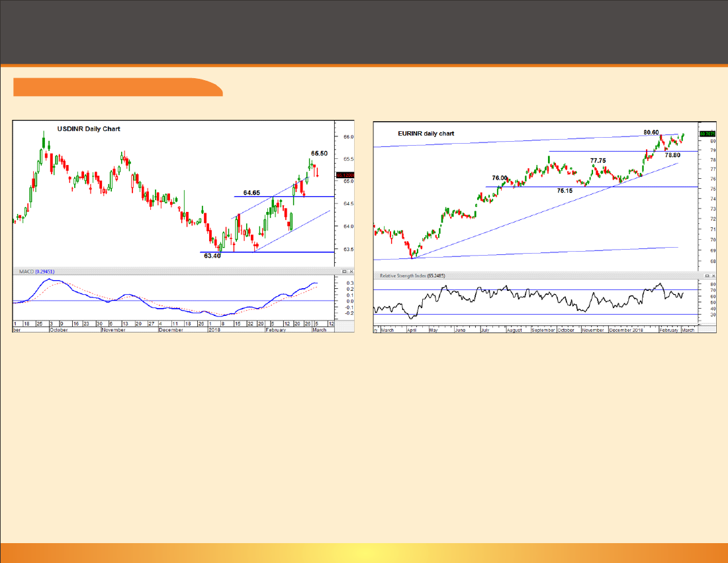Select the 63.40 support line label
728x563 pixels.
(212, 255)
